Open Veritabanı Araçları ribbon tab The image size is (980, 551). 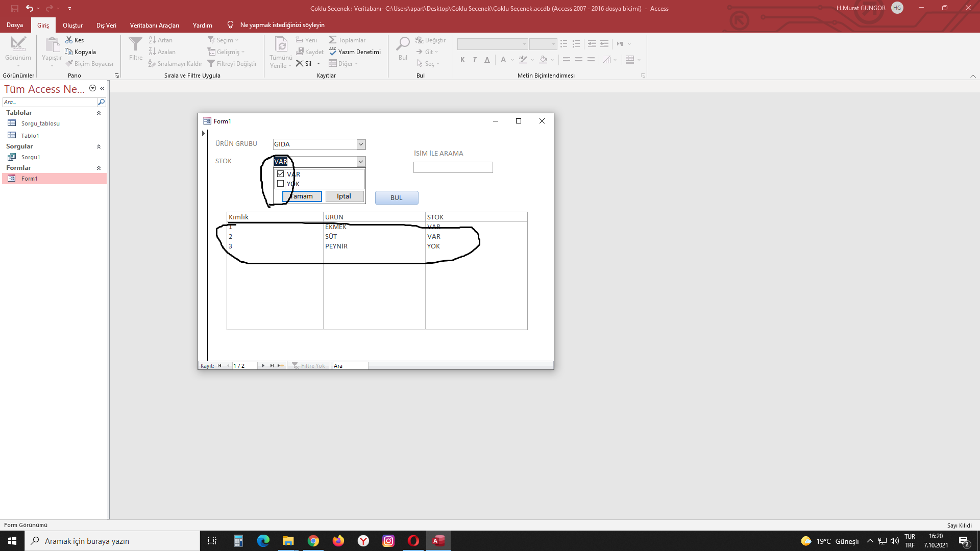154,25
